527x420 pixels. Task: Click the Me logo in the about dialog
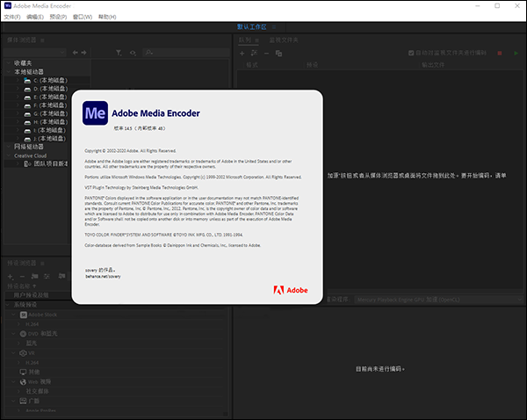coord(95,114)
